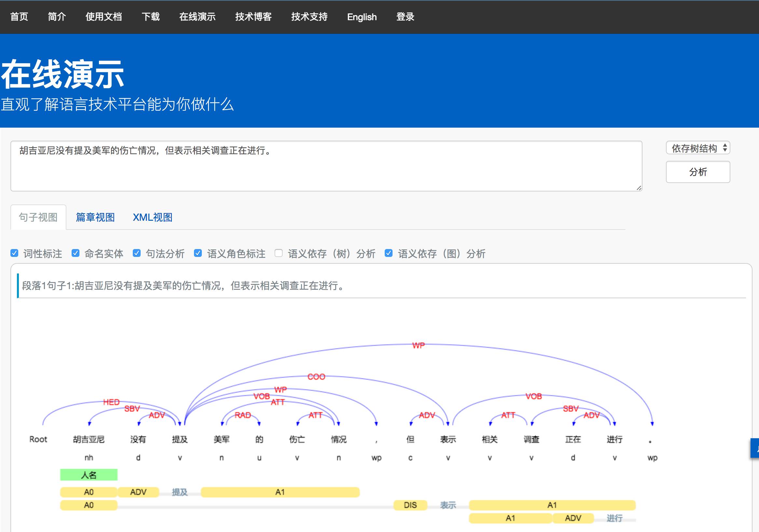
Task: Click the 技术博客 navigation item
Action: 253,17
